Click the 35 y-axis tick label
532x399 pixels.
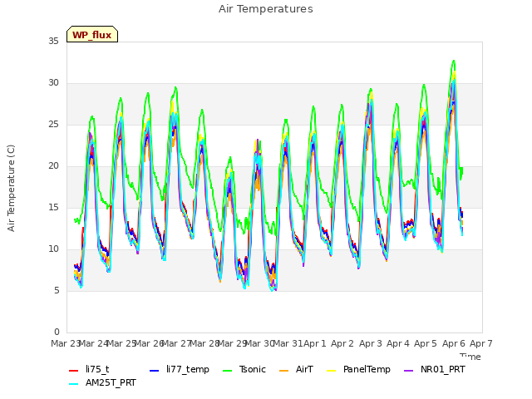(53, 42)
